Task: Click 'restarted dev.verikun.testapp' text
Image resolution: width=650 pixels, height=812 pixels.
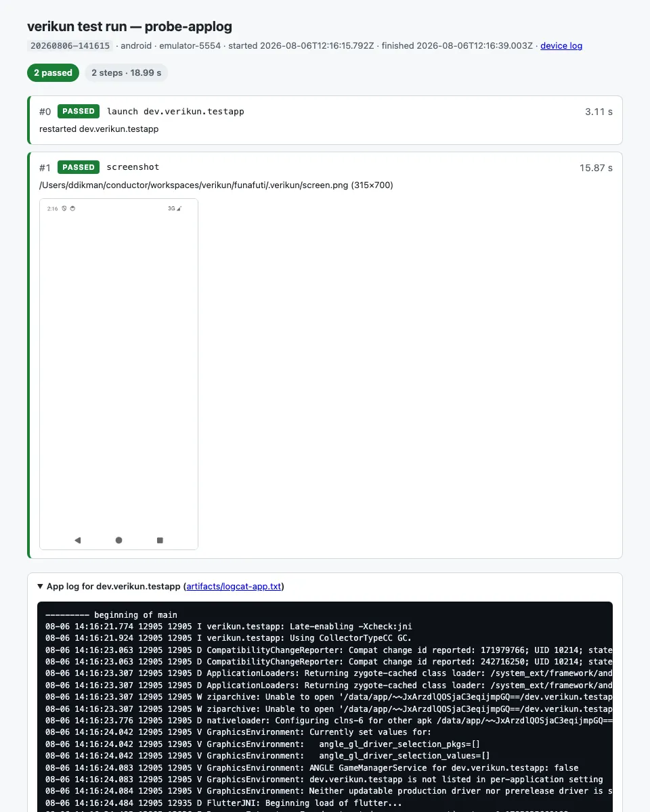Action: 99,129
